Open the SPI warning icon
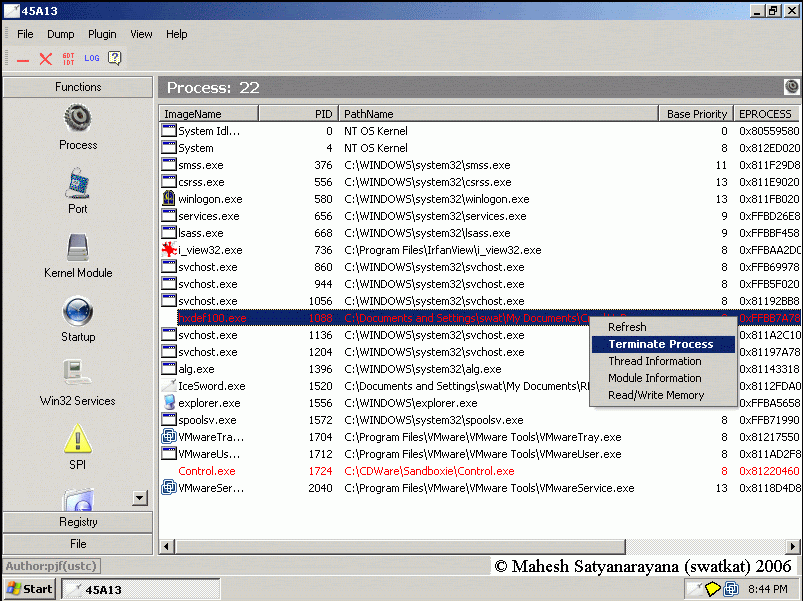Screen dimensions: 803x601 [78, 439]
